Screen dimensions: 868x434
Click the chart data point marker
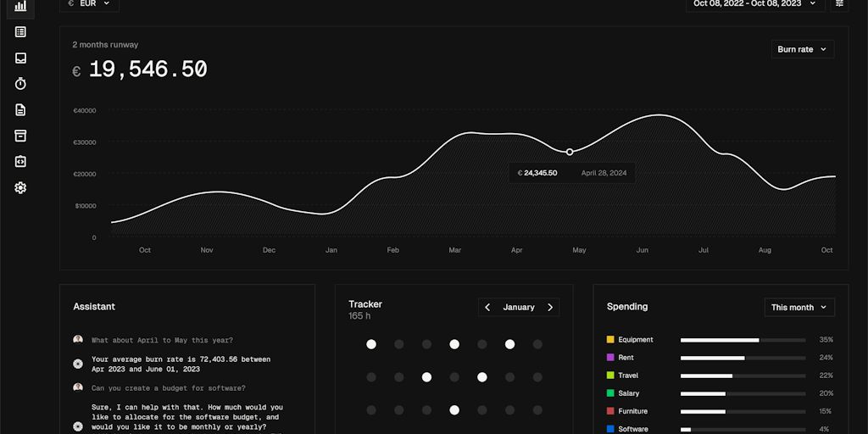[x=570, y=153]
